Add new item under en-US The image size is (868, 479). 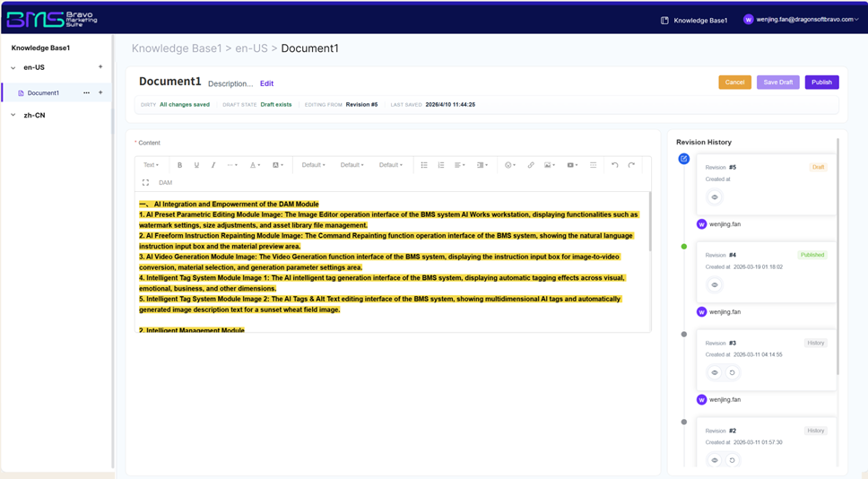[x=100, y=67]
